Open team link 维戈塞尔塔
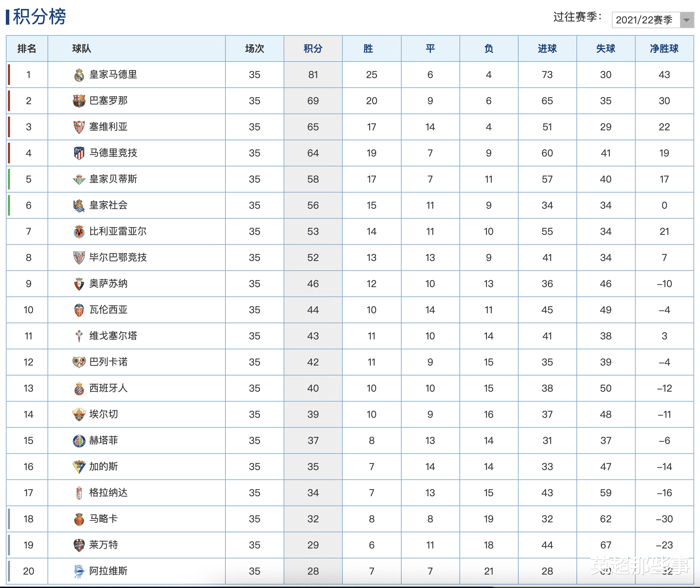The image size is (700, 588). [113, 336]
